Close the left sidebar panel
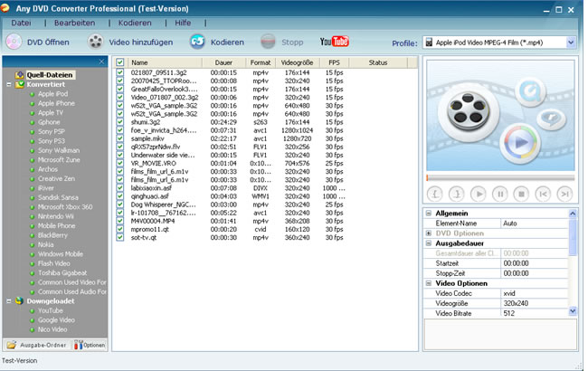588x371 pixels. point(101,62)
